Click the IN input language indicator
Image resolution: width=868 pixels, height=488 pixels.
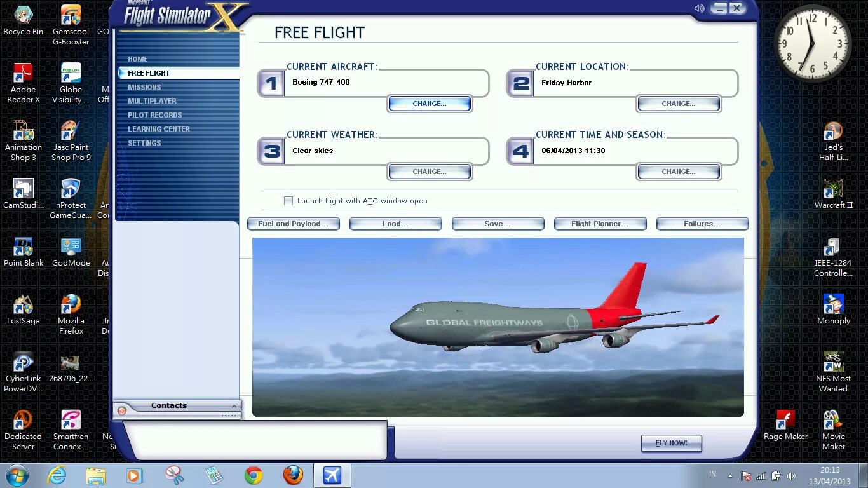712,474
